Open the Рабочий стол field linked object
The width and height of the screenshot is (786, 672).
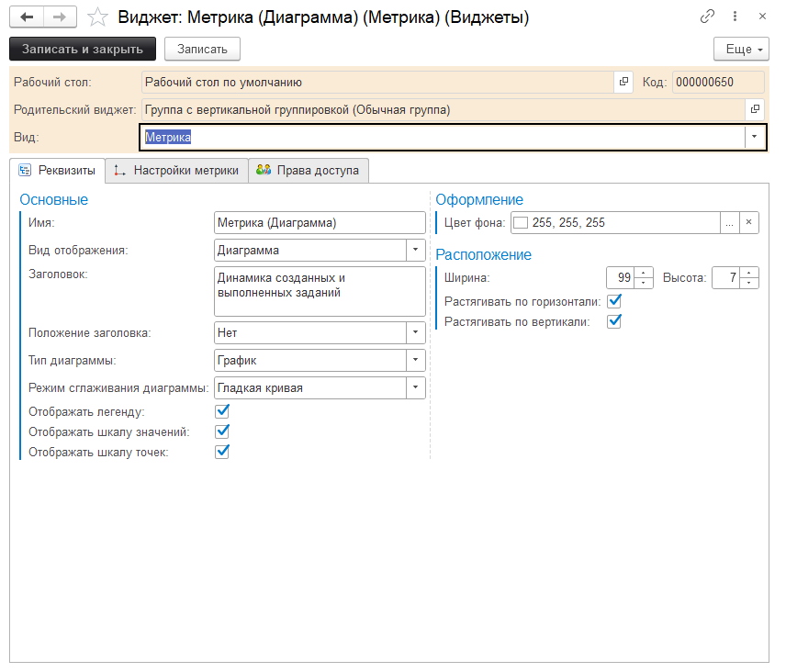pyautogui.click(x=623, y=82)
